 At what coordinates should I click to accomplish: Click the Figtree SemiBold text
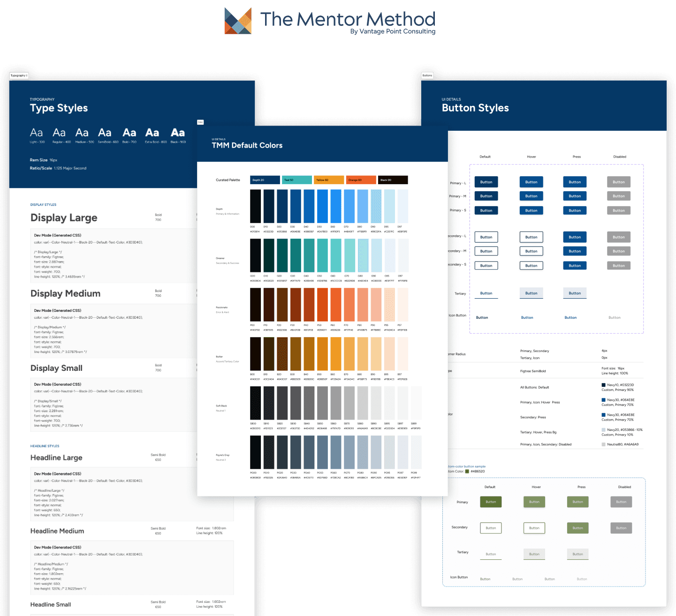click(x=533, y=371)
